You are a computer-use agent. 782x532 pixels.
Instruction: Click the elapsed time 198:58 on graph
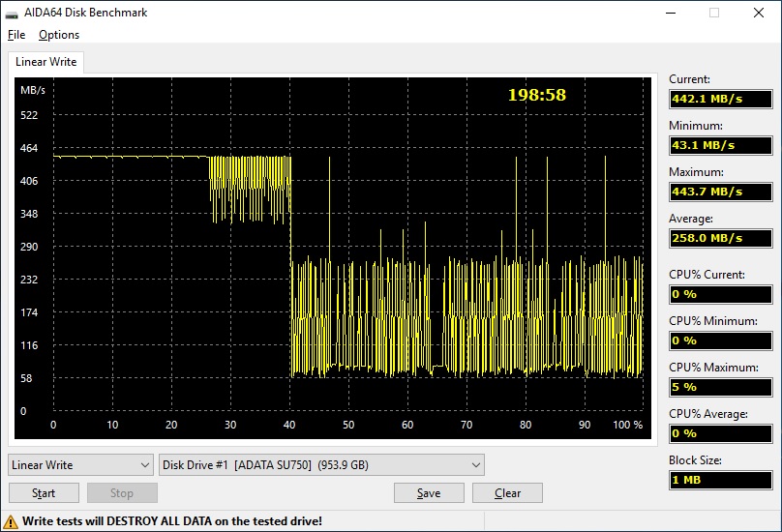click(x=536, y=95)
